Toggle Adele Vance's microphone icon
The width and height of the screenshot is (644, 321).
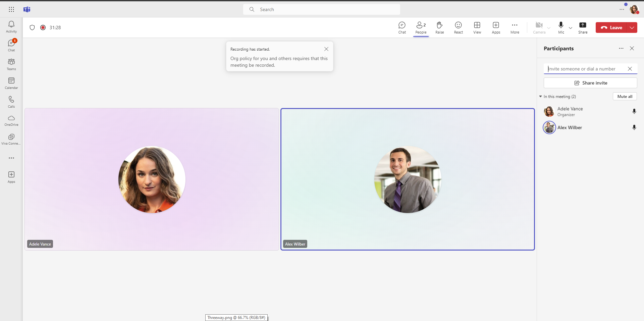point(634,111)
